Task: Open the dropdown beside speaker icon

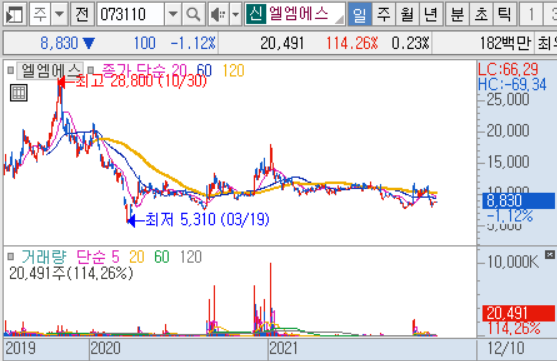Action: coord(236,14)
